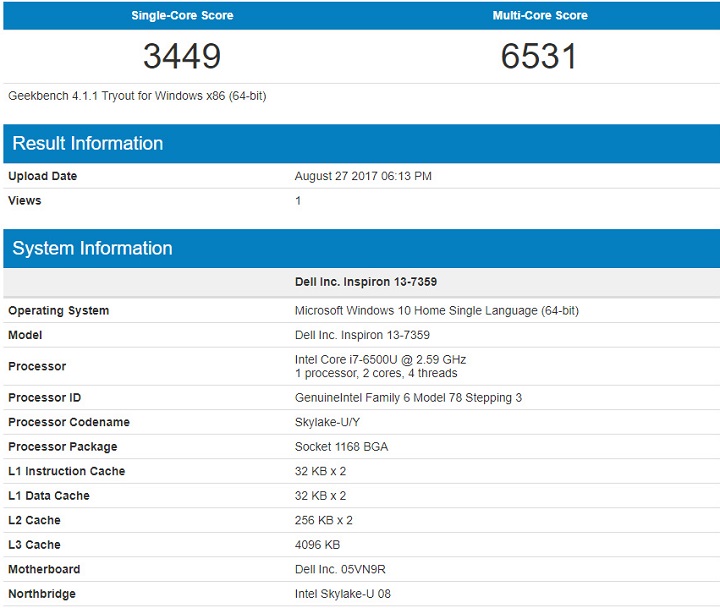Image resolution: width=720 pixels, height=608 pixels.
Task: Select the multi-core value 6531
Action: pos(539,56)
